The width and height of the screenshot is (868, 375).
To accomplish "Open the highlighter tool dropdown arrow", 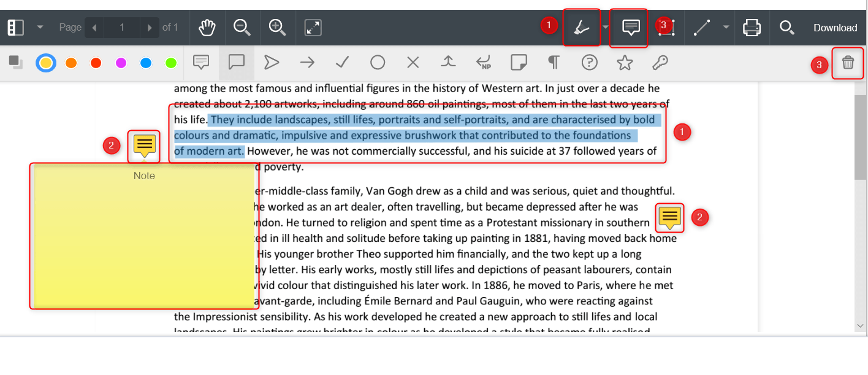I will click(x=606, y=28).
